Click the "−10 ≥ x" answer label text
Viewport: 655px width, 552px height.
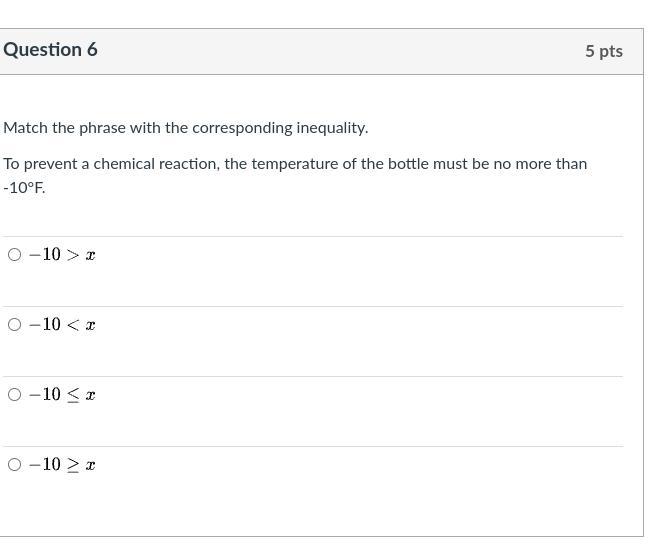point(61,465)
